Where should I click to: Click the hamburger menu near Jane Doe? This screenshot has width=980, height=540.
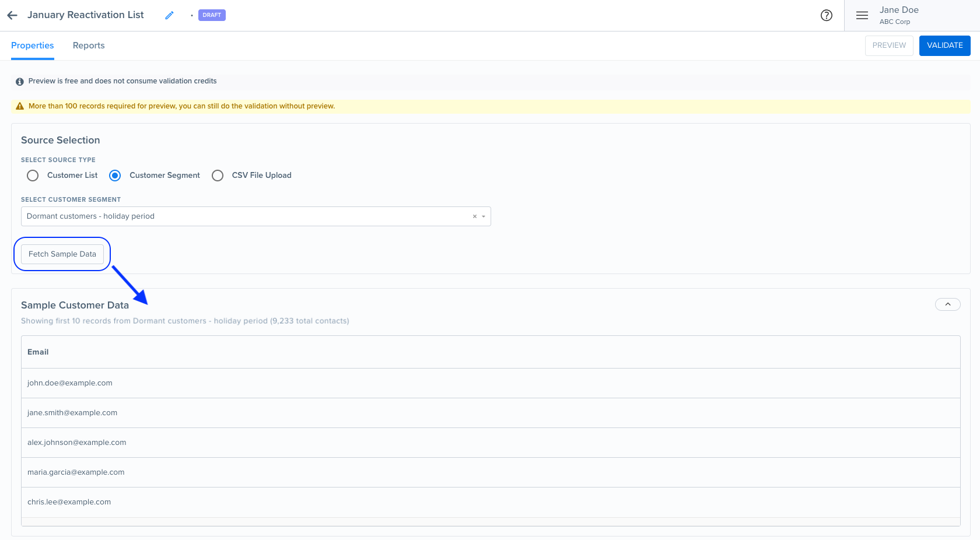(x=862, y=15)
